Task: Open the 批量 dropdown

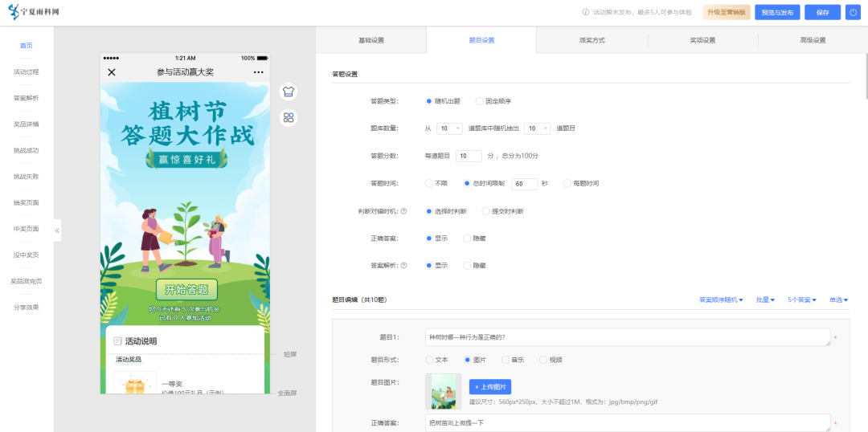Action: [x=766, y=300]
